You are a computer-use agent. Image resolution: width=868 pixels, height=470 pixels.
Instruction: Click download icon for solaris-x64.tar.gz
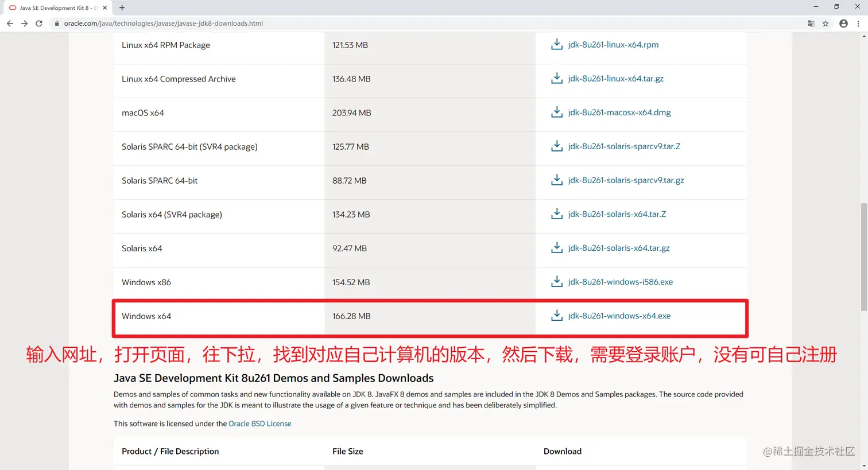(x=556, y=248)
